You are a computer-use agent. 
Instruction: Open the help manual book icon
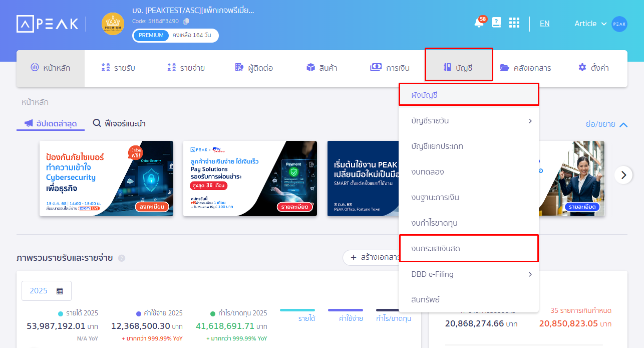click(496, 23)
